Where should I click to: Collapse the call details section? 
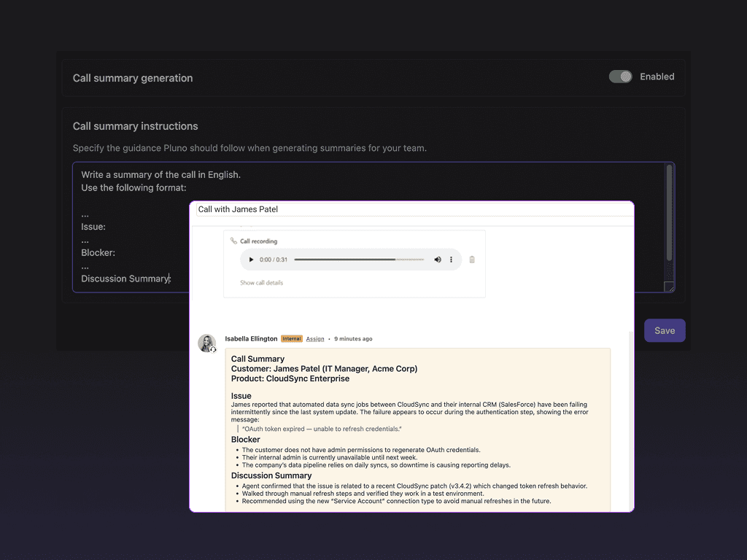tap(260, 282)
